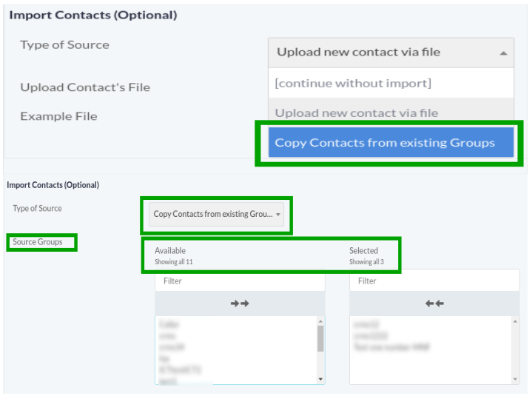This screenshot has width=532, height=399.
Task: Choose "[continue without import]" option
Action: (x=353, y=83)
